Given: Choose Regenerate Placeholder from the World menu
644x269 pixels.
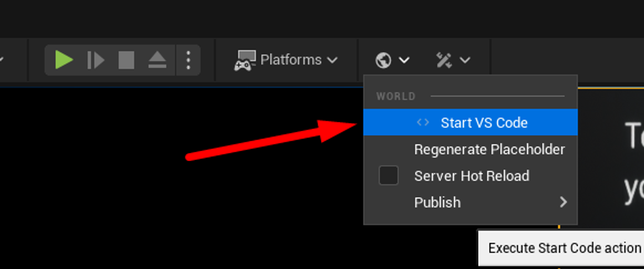Looking at the screenshot, I should [489, 150].
